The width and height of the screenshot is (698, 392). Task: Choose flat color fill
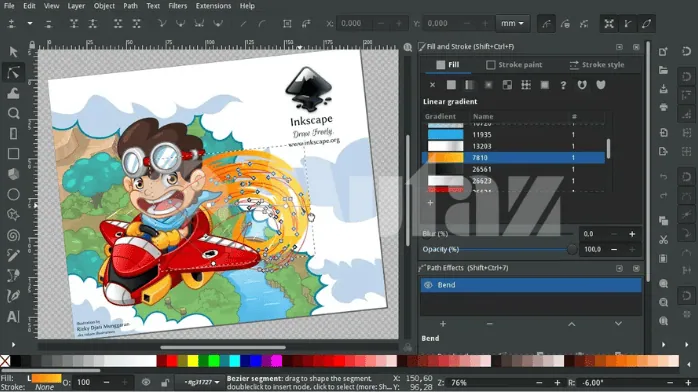click(451, 85)
